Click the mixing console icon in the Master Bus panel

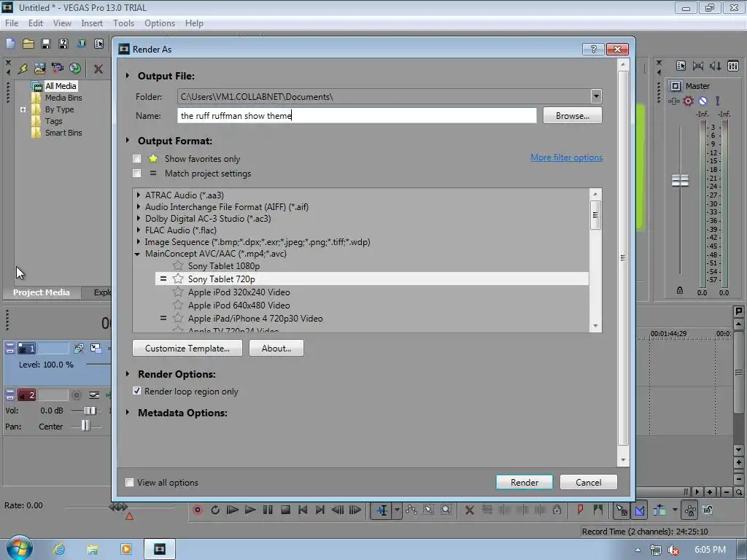point(733,66)
